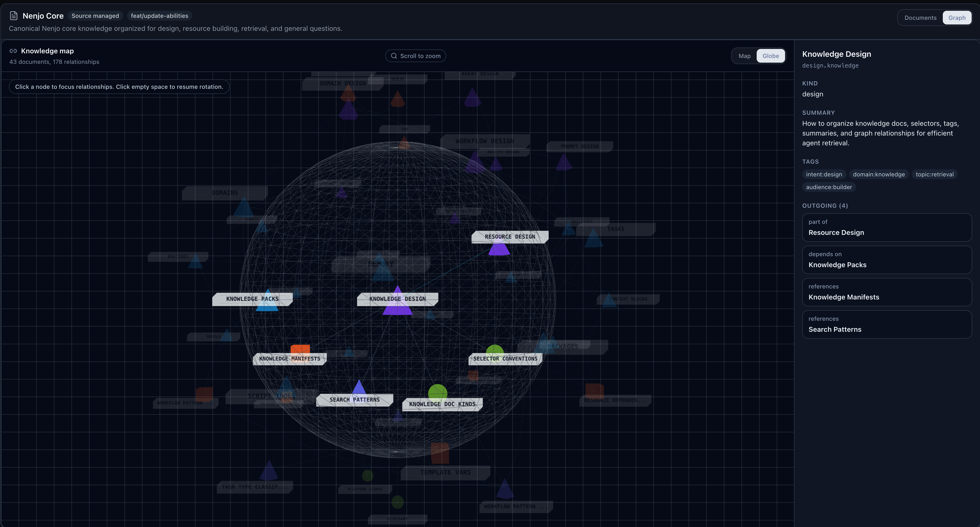Open the Knowledge Manifests outgoing relationship

(886, 292)
